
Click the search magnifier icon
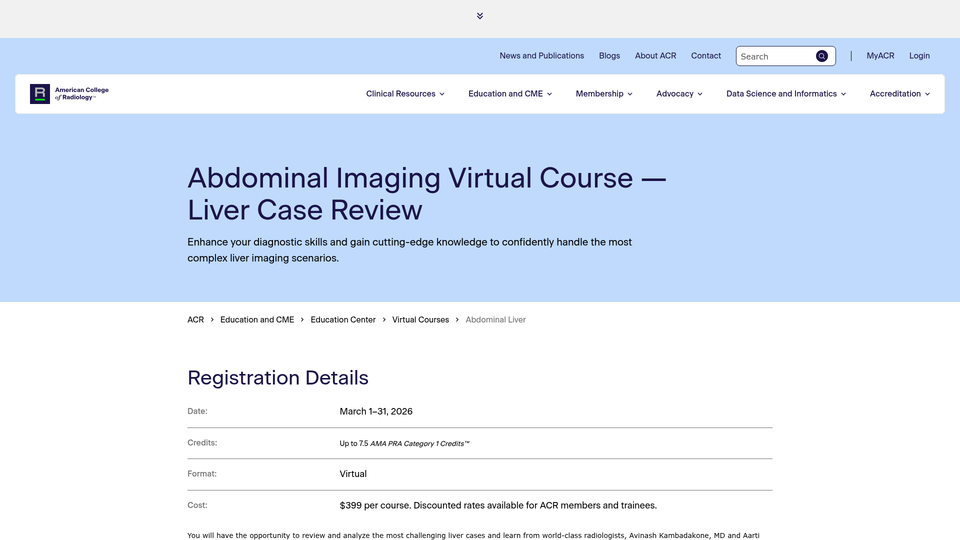[x=822, y=56]
